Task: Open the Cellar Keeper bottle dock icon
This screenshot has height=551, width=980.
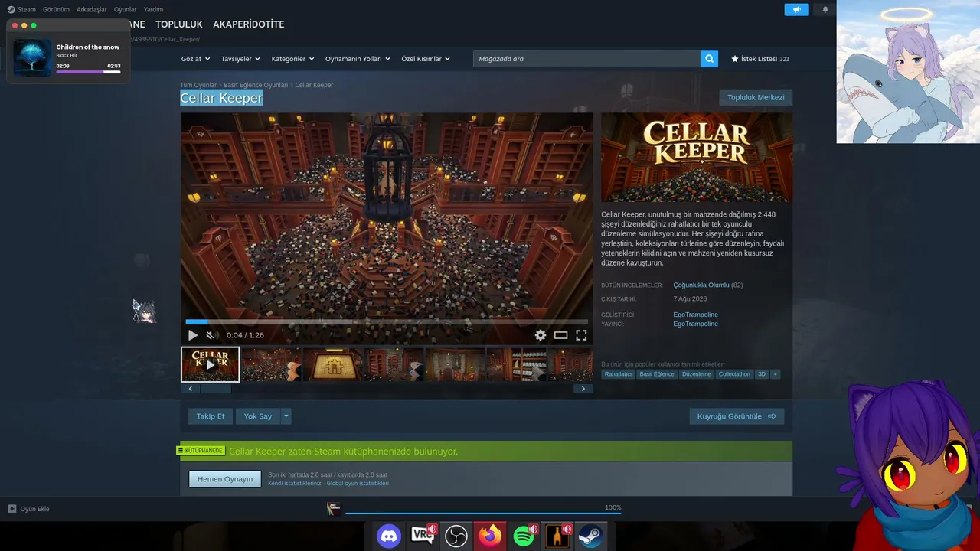Action: (557, 536)
